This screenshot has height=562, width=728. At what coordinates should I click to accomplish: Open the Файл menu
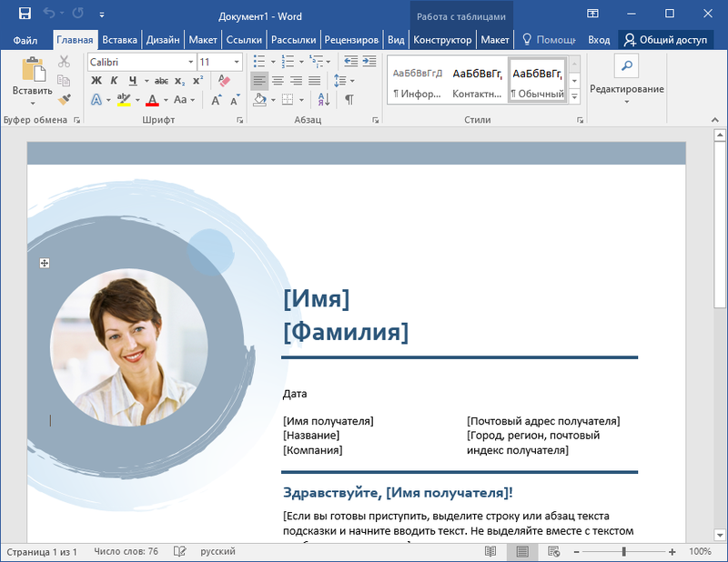pyautogui.click(x=25, y=40)
